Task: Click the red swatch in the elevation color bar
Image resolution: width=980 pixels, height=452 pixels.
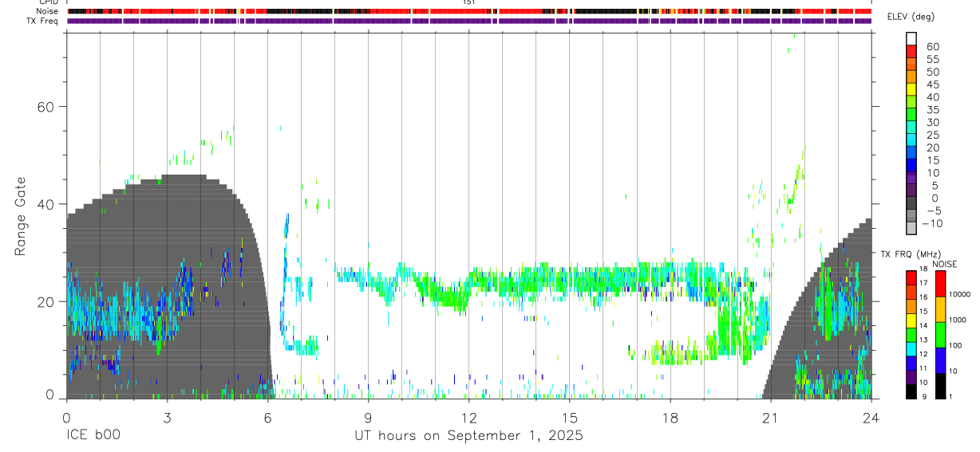Action: coord(911,51)
